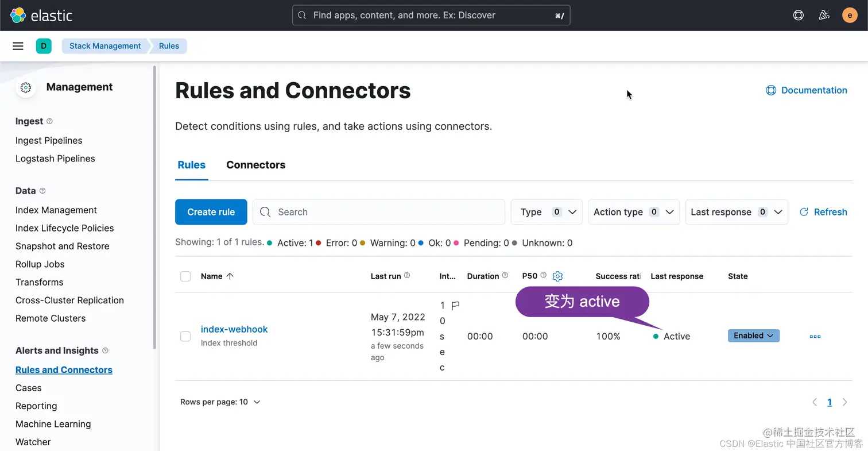The image size is (868, 451).
Task: Open the Enabled state dropdown
Action: pos(753,336)
